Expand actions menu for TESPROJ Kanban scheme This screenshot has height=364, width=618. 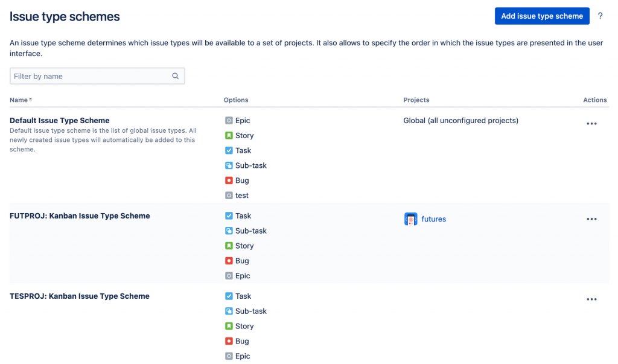click(591, 299)
